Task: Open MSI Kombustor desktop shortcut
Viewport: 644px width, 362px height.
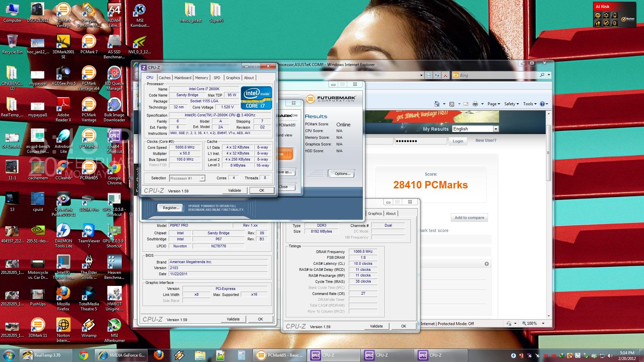Action: (140, 14)
